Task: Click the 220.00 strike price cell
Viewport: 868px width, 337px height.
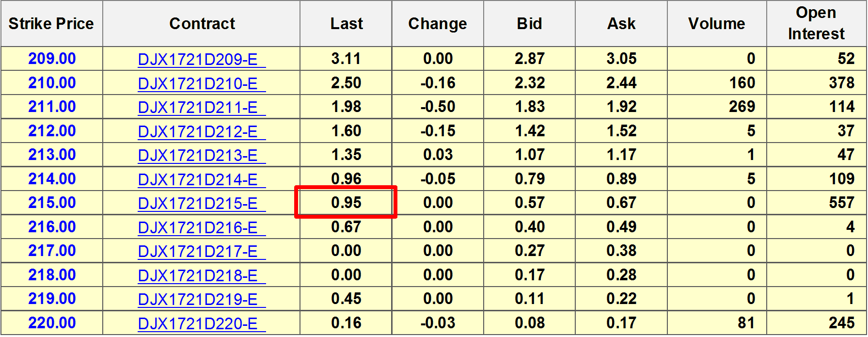Action: tap(52, 323)
